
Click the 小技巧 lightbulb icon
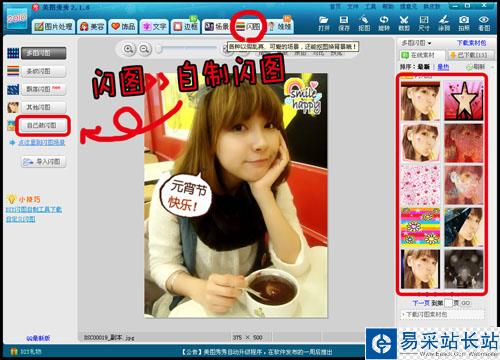tap(11, 199)
